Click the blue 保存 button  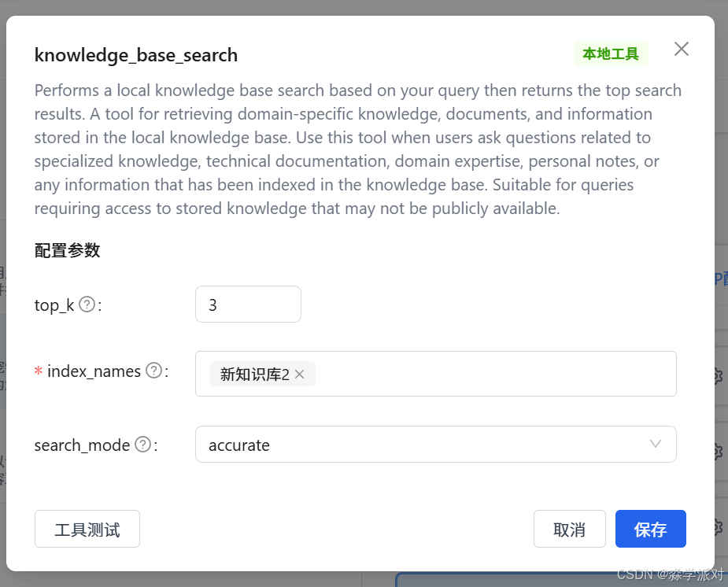click(651, 529)
